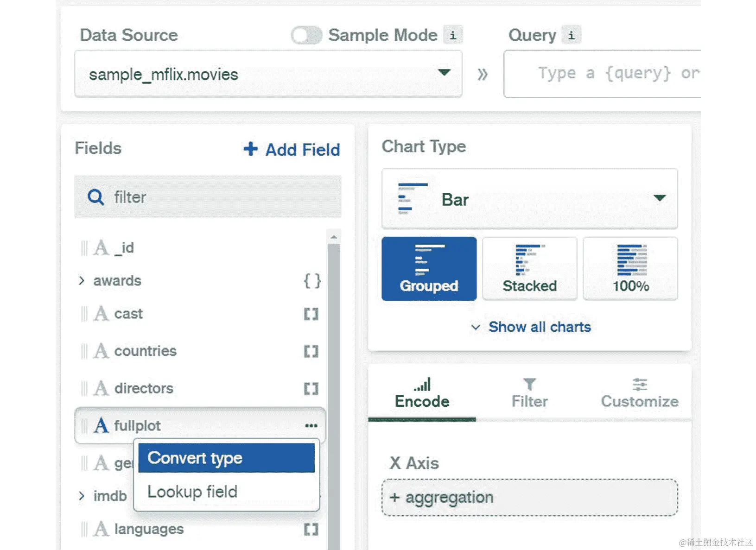The image size is (756, 550).
Task: Select the Grouped bar chart option
Action: click(429, 269)
